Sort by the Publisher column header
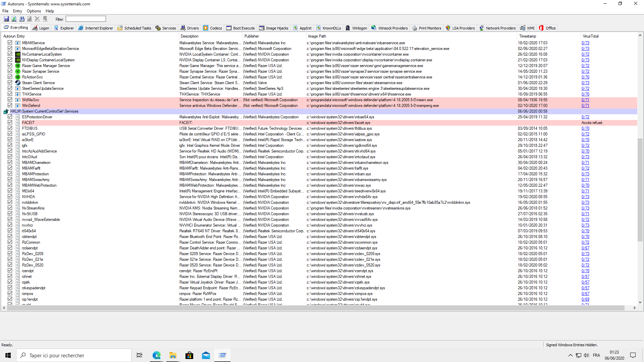This screenshot has width=644, height=362. coord(252,36)
